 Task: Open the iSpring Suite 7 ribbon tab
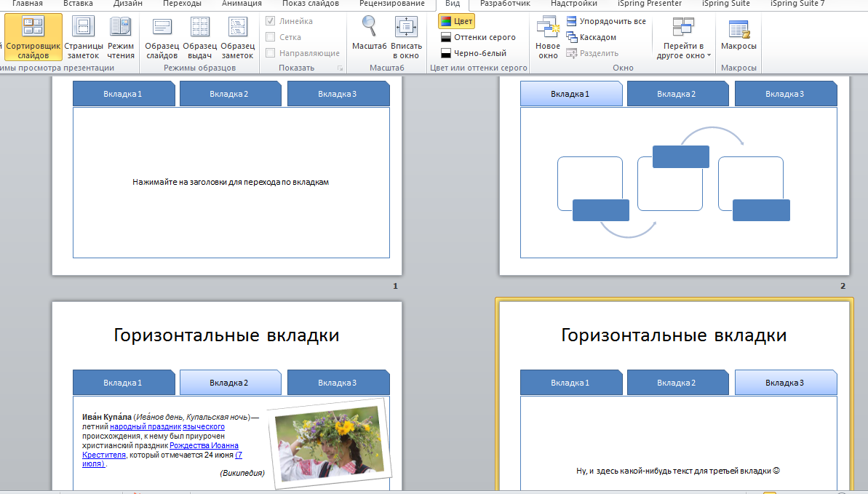coord(797,4)
